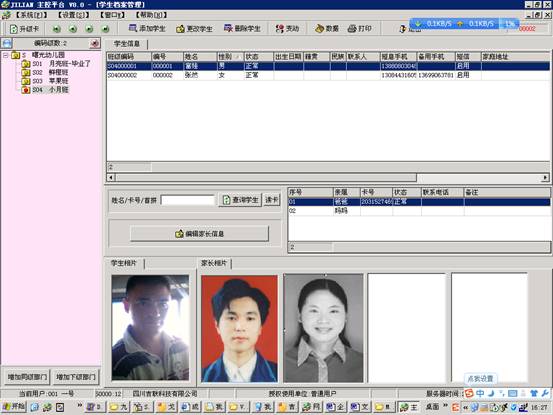Click the 读卡 button
The height and width of the screenshot is (415, 553).
tap(272, 200)
